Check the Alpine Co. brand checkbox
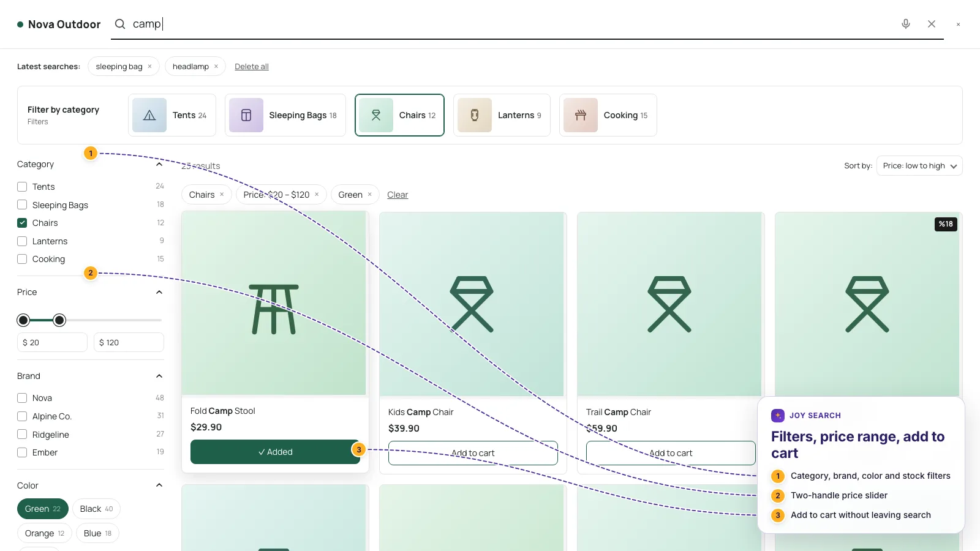The width and height of the screenshot is (980, 551). [x=22, y=416]
